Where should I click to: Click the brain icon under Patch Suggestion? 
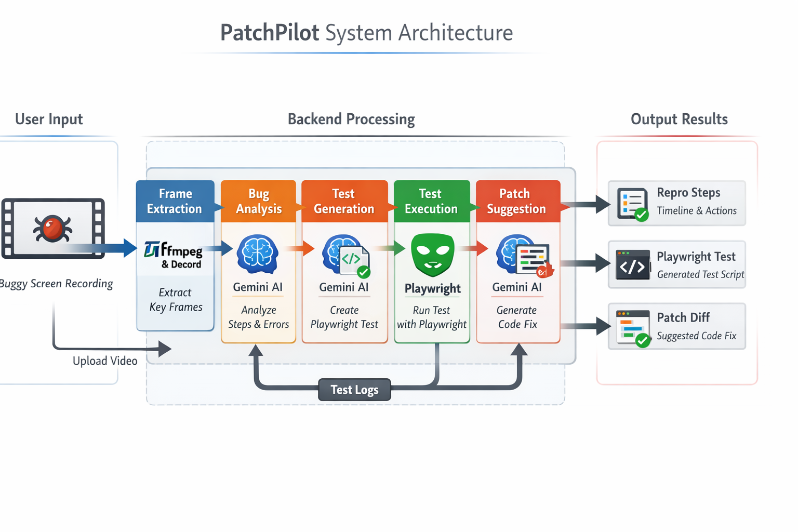525,256
